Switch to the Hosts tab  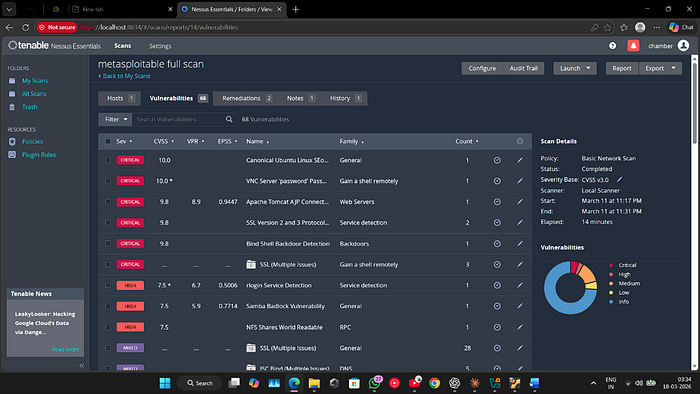click(x=120, y=98)
